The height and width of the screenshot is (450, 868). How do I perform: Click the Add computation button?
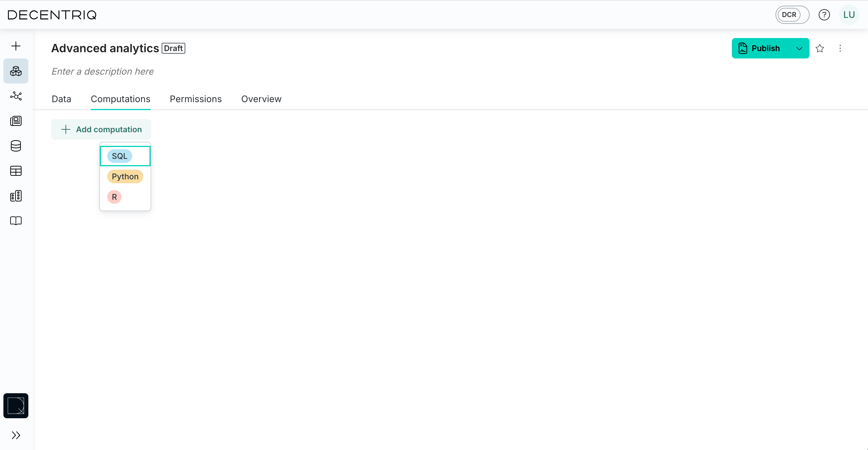101,129
